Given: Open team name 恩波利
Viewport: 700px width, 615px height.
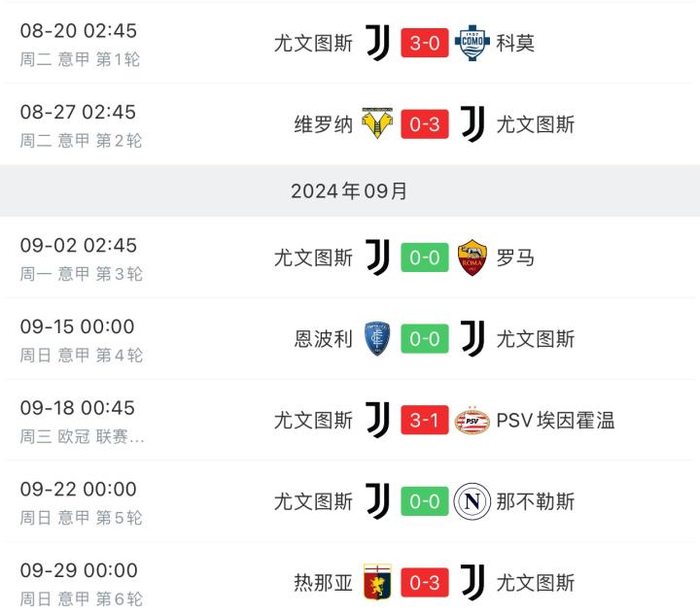Looking at the screenshot, I should (324, 339).
